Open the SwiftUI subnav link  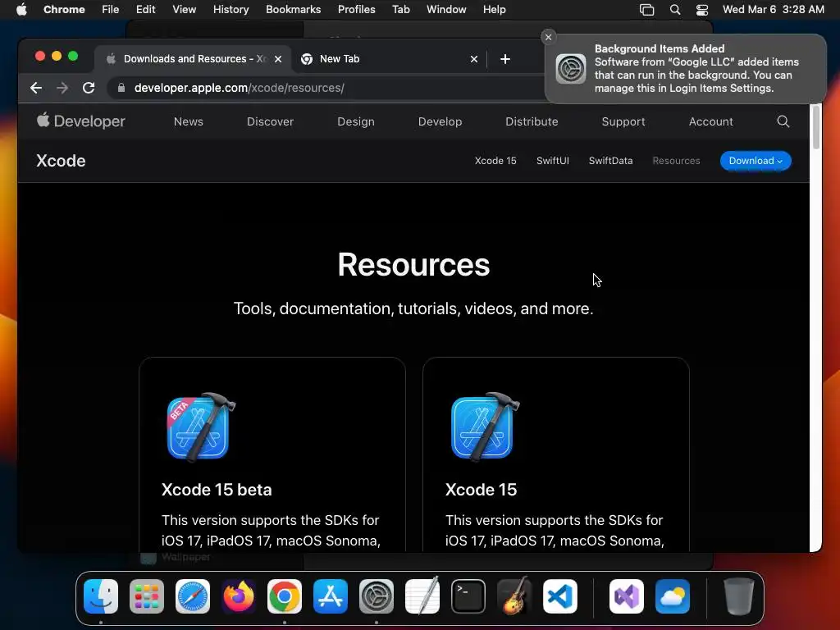[x=553, y=161]
